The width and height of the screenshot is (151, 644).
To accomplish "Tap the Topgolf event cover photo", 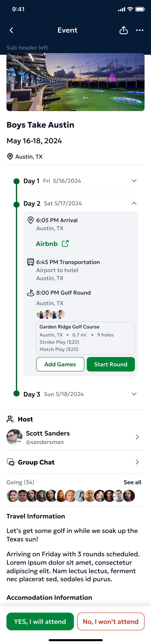I will (75, 83).
